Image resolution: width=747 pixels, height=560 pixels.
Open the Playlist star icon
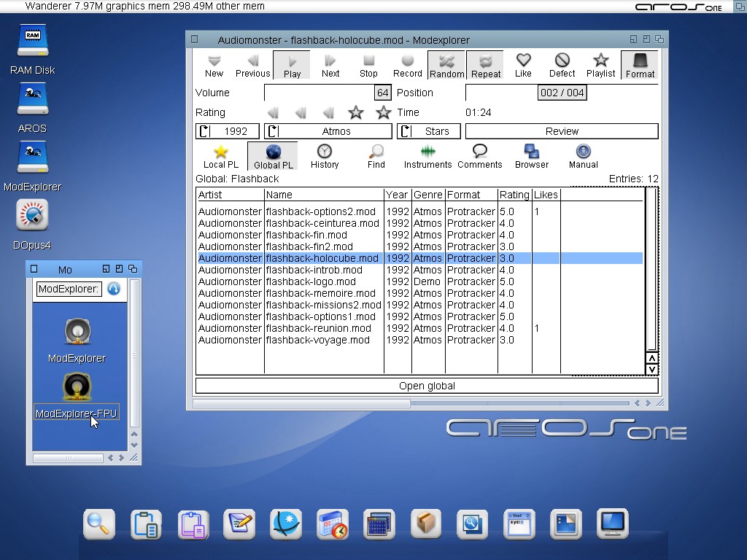point(600,65)
